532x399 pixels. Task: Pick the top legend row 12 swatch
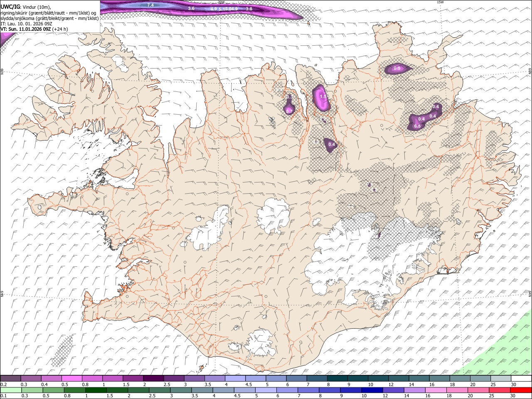(399, 378)
